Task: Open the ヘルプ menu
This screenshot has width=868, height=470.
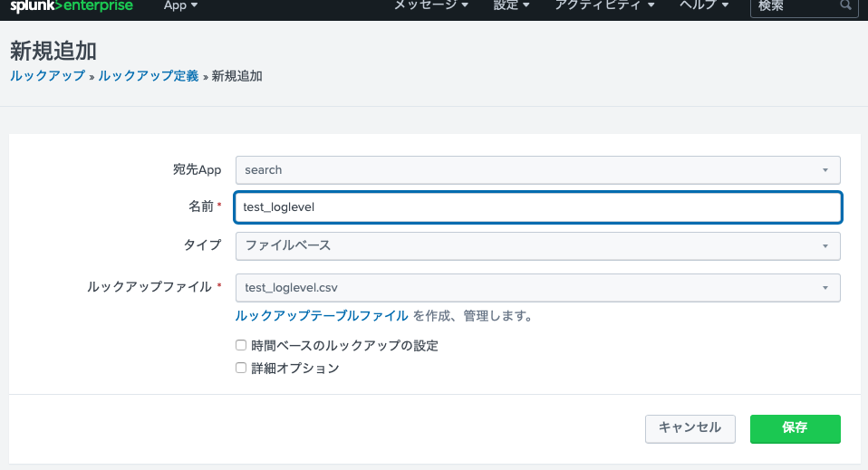Action: click(704, 5)
